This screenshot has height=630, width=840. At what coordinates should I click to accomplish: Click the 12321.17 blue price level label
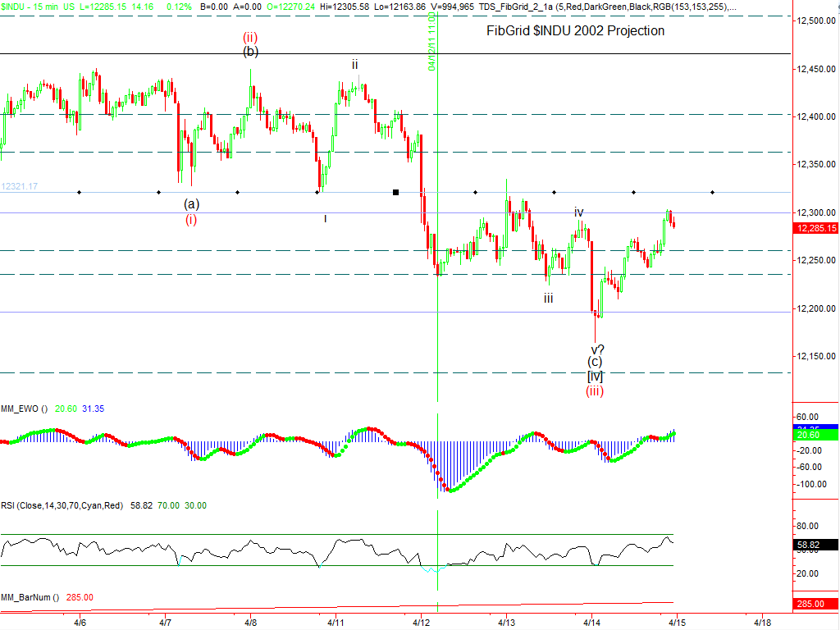click(20, 186)
